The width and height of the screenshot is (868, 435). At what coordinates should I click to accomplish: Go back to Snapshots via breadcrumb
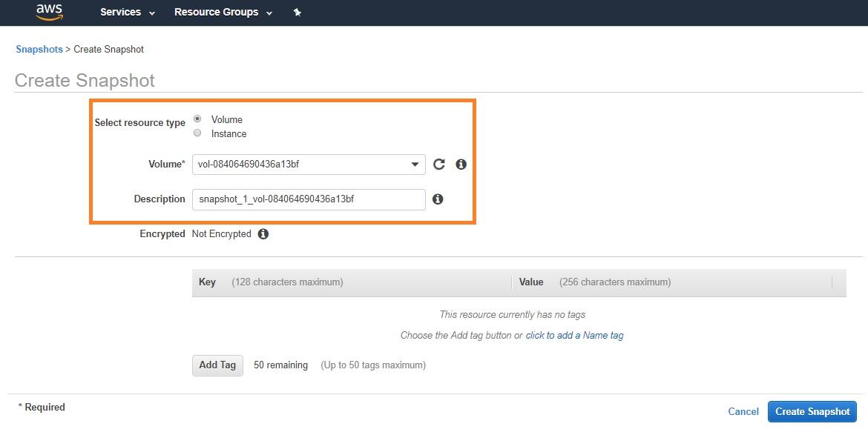(39, 50)
